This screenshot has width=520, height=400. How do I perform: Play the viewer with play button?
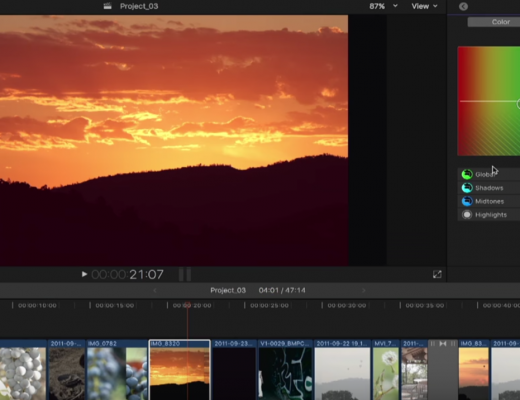tap(84, 274)
